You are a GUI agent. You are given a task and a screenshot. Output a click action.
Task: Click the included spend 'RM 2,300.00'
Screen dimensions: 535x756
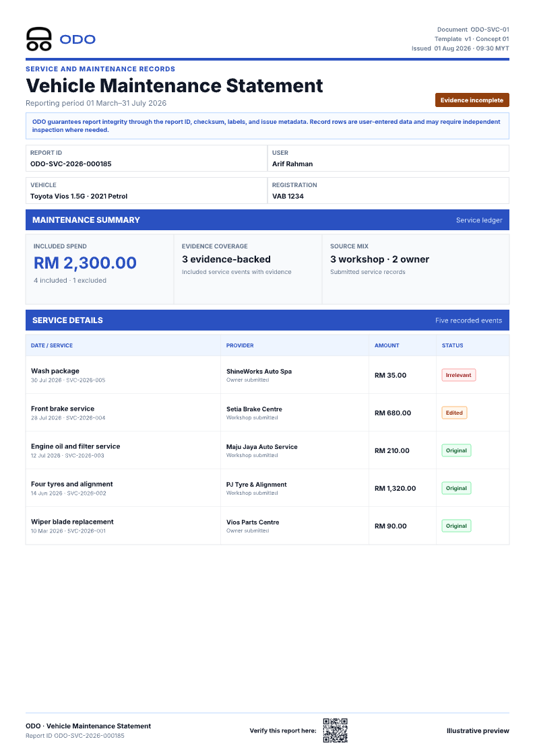(85, 263)
